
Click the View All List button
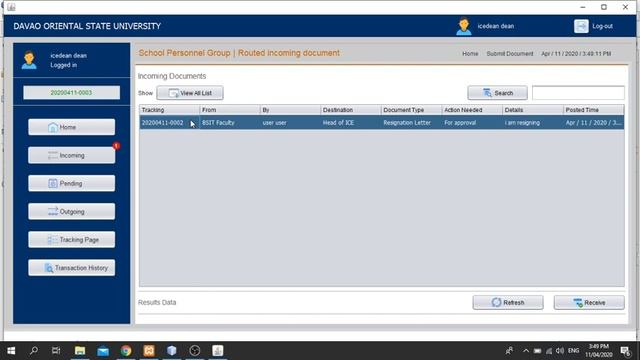click(x=190, y=93)
